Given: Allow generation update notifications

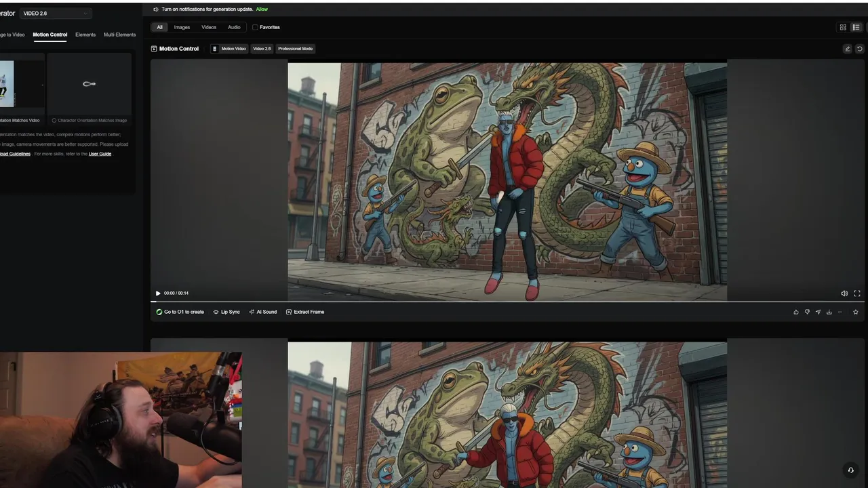Looking at the screenshot, I should point(262,9).
